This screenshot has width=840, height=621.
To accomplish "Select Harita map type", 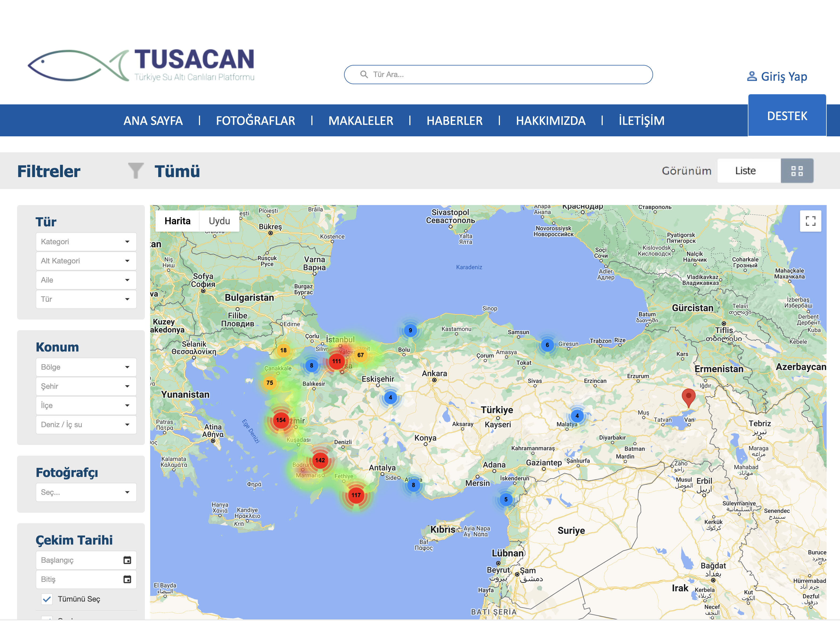I will click(x=177, y=221).
